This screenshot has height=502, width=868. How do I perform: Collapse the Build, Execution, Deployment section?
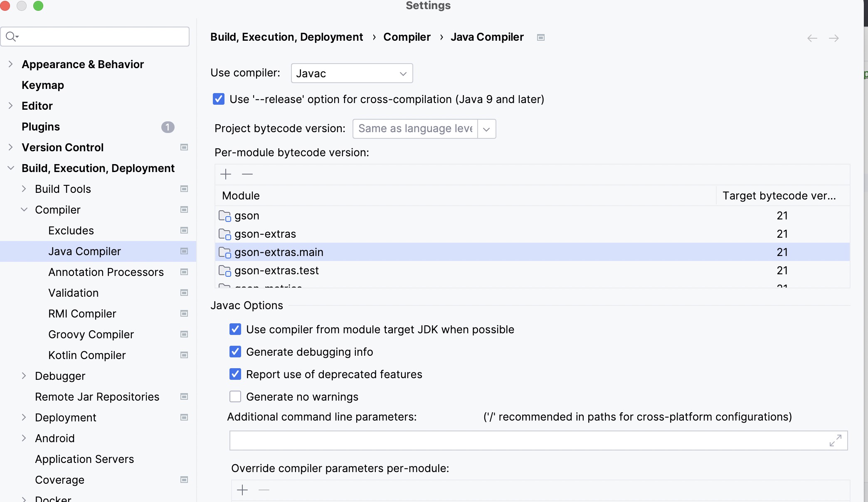pyautogui.click(x=11, y=168)
